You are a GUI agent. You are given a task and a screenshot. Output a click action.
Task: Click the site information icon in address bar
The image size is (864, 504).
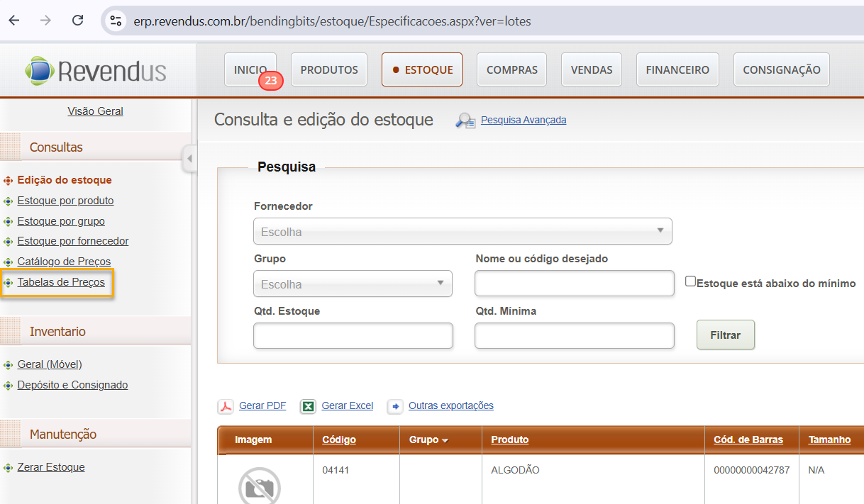pyautogui.click(x=116, y=21)
